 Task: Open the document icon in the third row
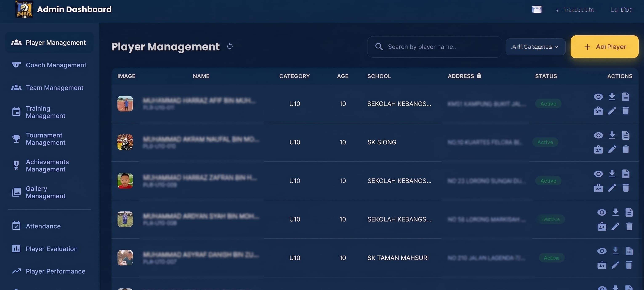(x=625, y=174)
